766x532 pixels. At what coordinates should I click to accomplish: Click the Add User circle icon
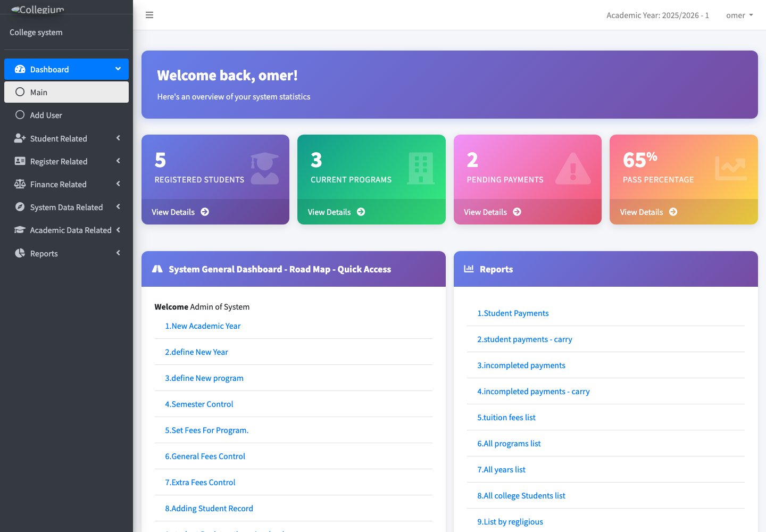click(x=20, y=115)
